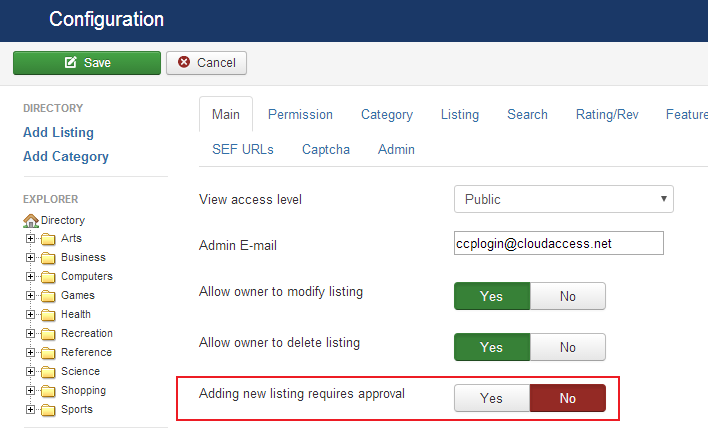Click the green Save button
Screen dimensions: 708x429
pyautogui.click(x=86, y=63)
